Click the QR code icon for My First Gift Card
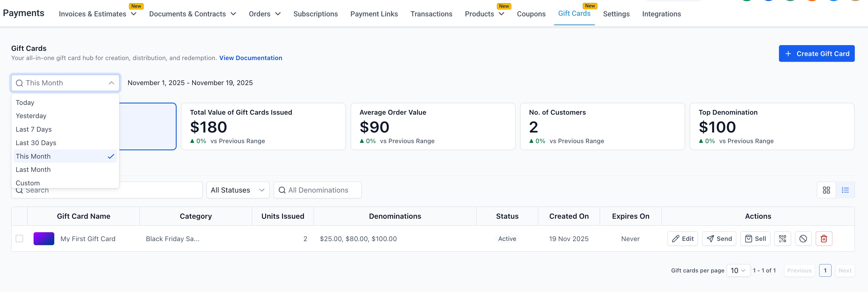Viewport: 868px width, 292px height. (x=782, y=239)
